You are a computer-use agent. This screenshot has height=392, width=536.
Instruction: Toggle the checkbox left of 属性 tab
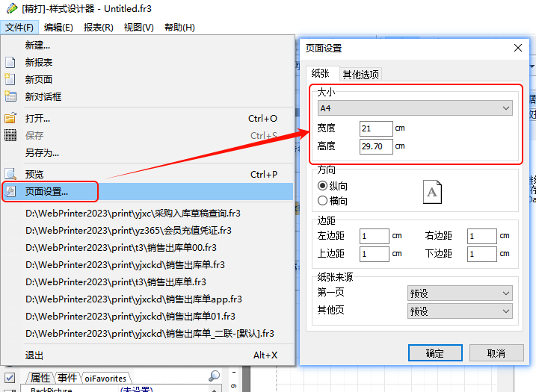pyautogui.click(x=10, y=377)
